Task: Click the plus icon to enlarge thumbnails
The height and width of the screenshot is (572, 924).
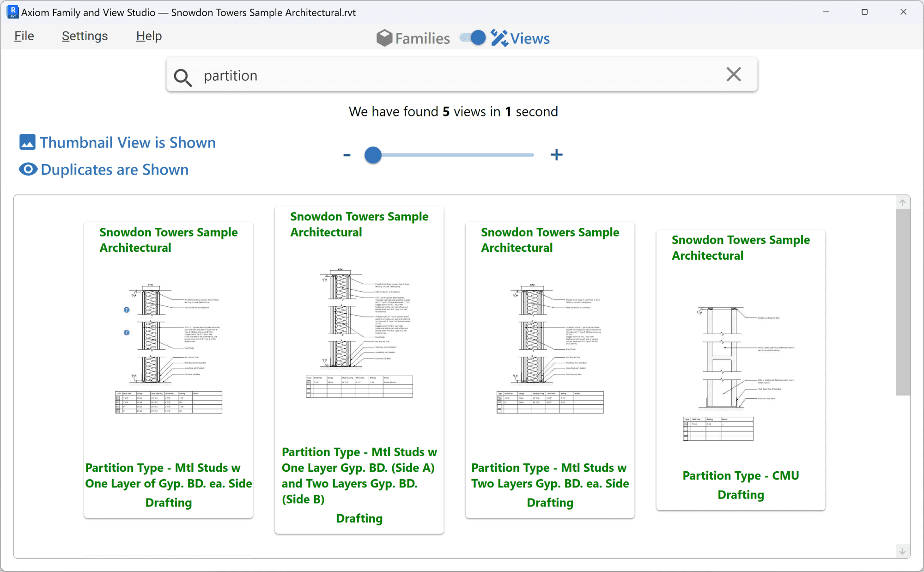Action: pos(556,155)
